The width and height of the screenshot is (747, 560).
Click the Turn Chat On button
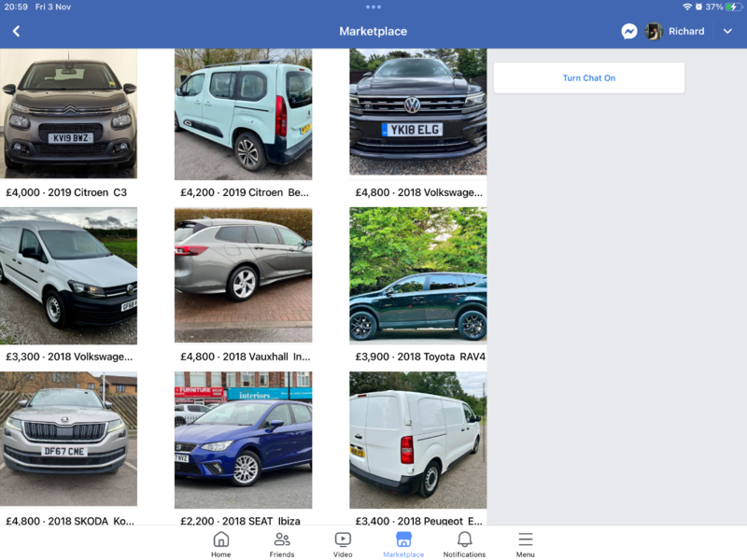coord(589,78)
